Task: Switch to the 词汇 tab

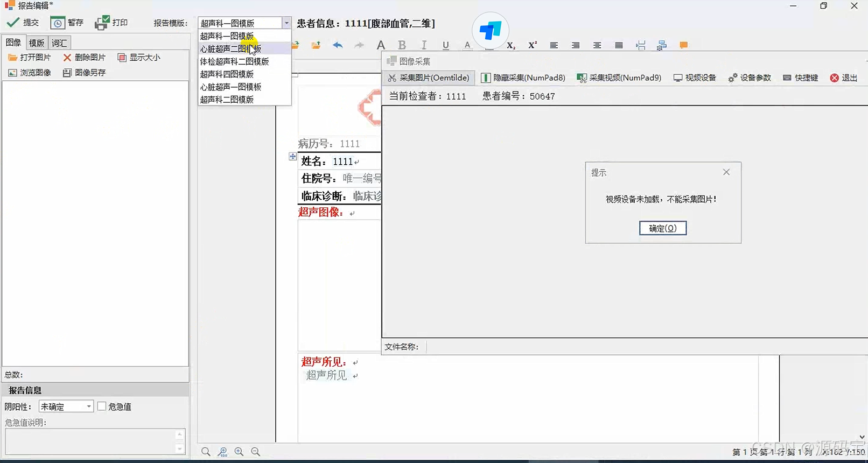Action: click(59, 43)
